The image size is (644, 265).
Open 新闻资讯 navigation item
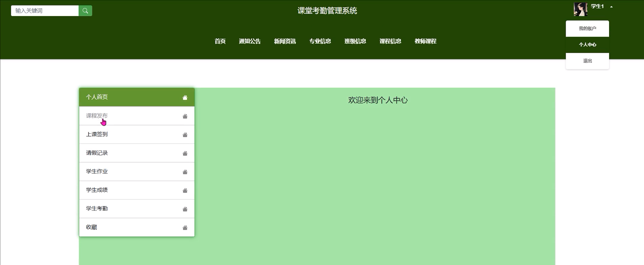coord(285,41)
